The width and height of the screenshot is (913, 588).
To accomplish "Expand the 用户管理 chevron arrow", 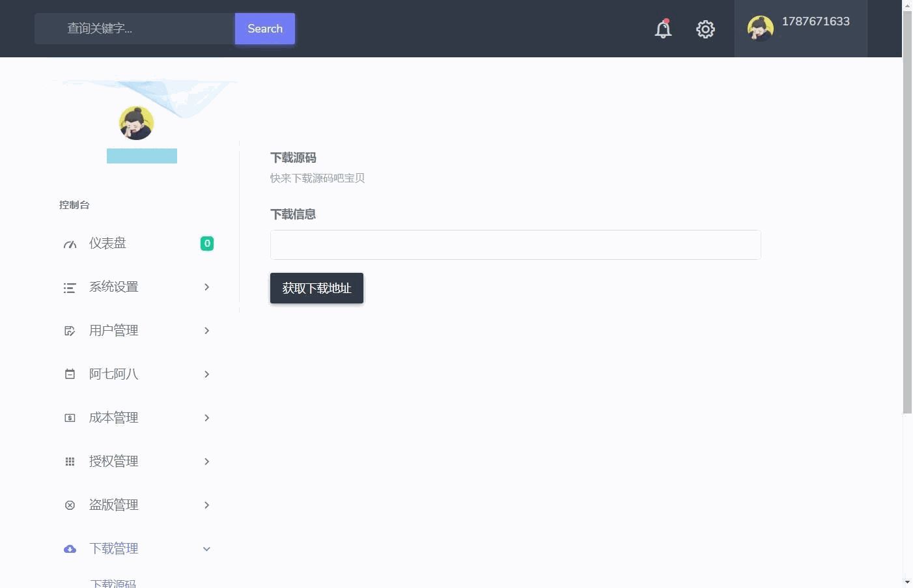I will (206, 331).
